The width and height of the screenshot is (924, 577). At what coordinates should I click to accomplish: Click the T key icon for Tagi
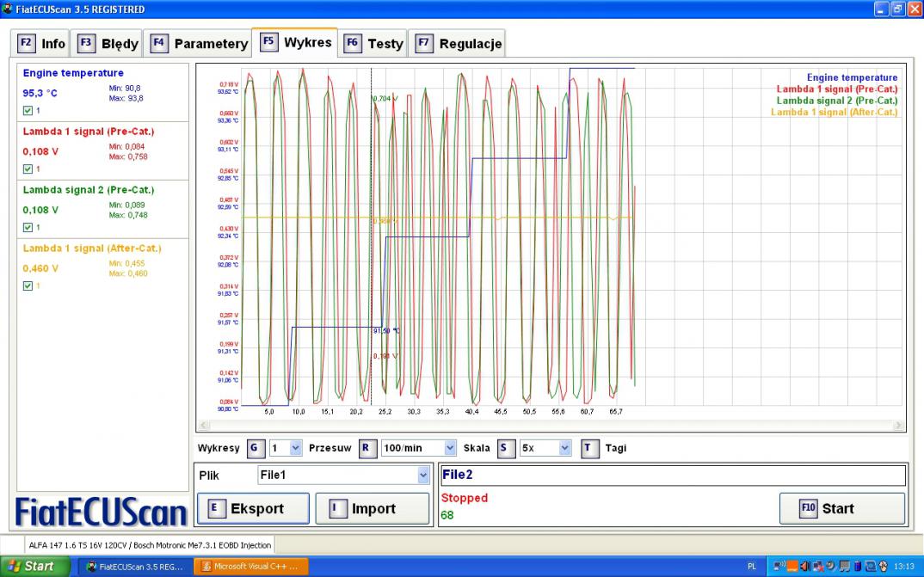[589, 448]
